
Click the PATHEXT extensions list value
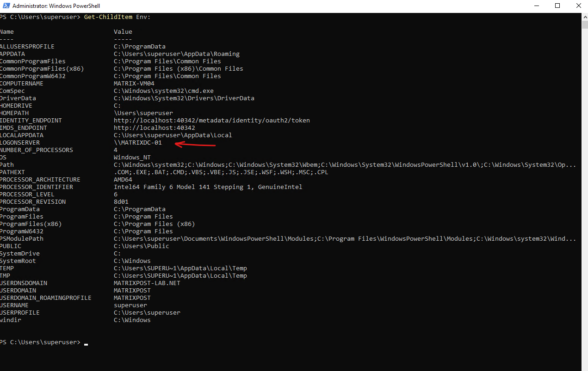click(221, 172)
